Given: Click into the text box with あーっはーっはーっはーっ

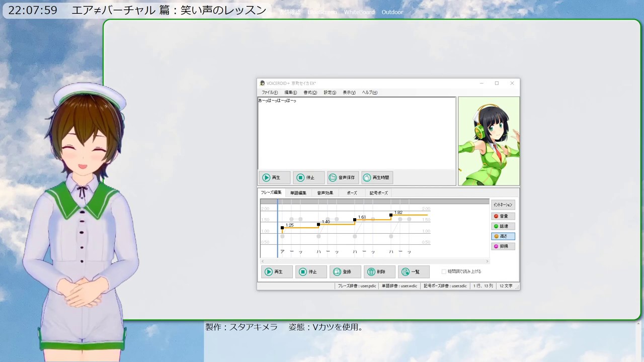Looking at the screenshot, I should pos(357,133).
